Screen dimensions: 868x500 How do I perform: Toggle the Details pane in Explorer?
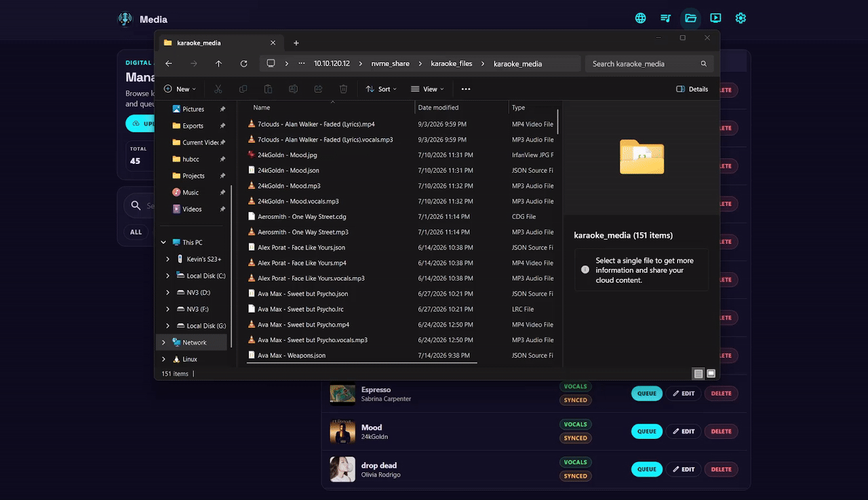click(x=692, y=89)
